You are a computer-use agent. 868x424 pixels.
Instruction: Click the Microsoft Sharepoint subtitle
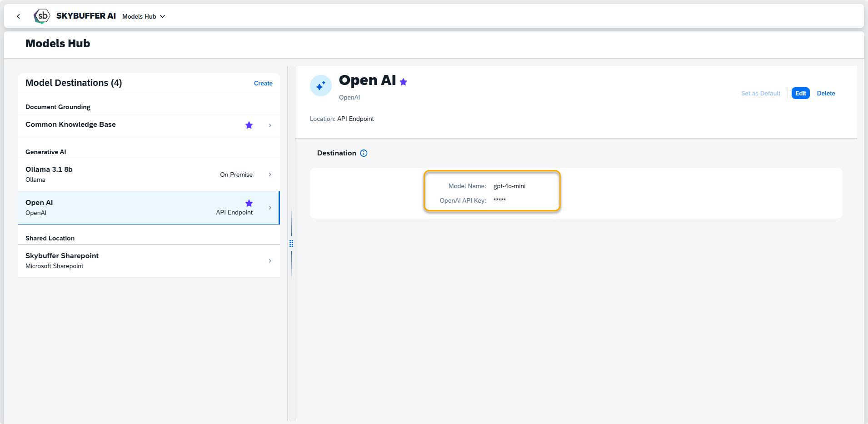click(x=55, y=266)
